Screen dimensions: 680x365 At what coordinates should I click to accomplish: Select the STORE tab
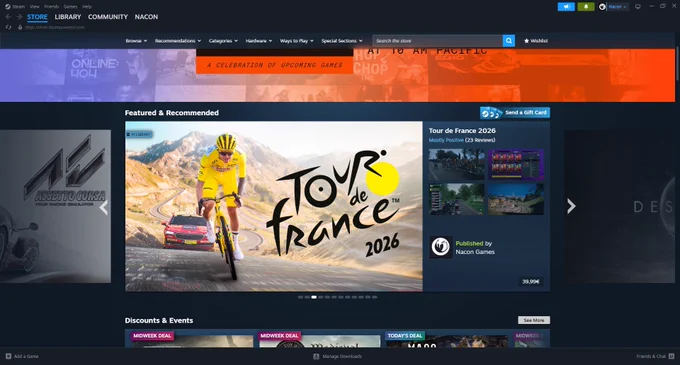(x=37, y=17)
